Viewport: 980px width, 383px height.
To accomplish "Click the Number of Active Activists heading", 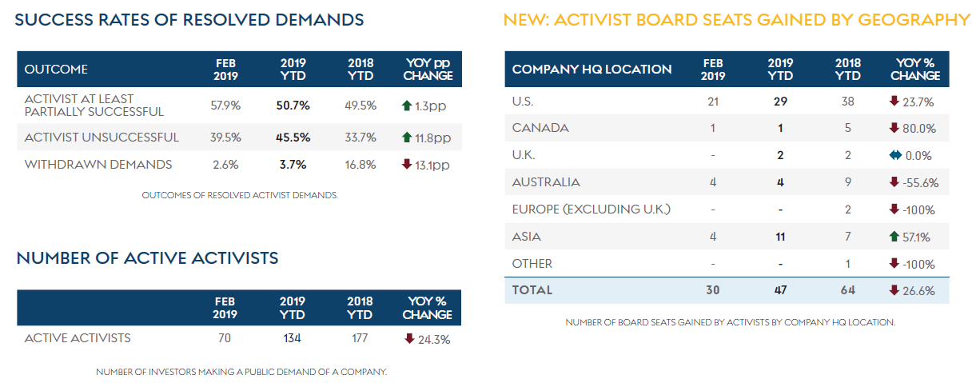I will click(x=147, y=257).
